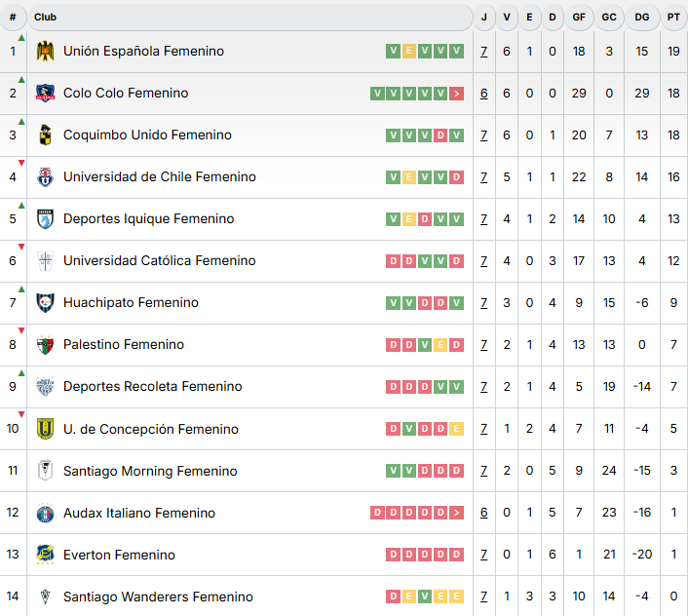
Task: Expand Colo Colo's recent form arrow
Action: (457, 94)
